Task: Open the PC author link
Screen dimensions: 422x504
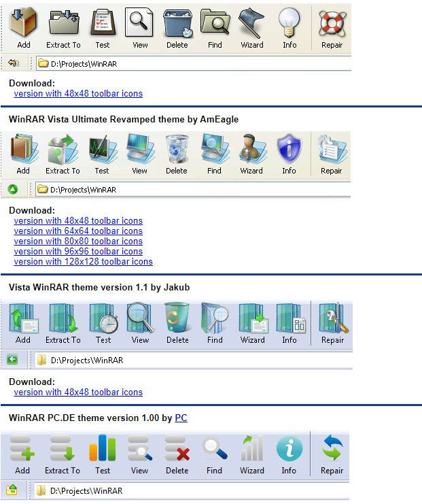Action: (x=181, y=418)
